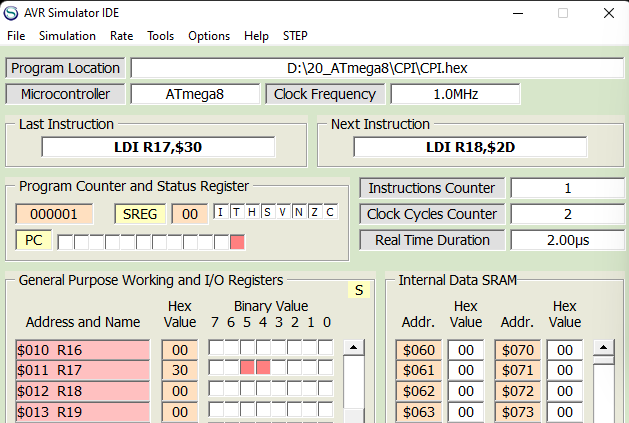Screen dimensions: 629x423
Task: Open the Rate menu
Action: tap(121, 36)
